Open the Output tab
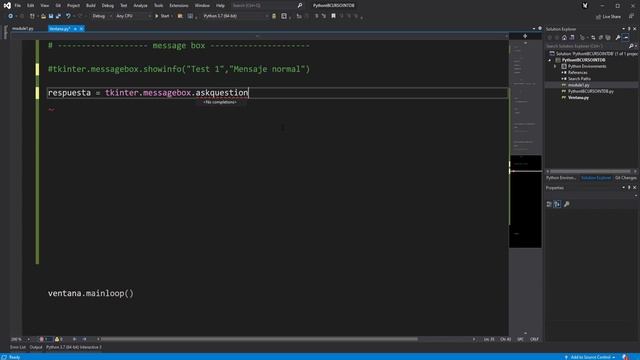Screen dimensions: 640x360 (36, 347)
